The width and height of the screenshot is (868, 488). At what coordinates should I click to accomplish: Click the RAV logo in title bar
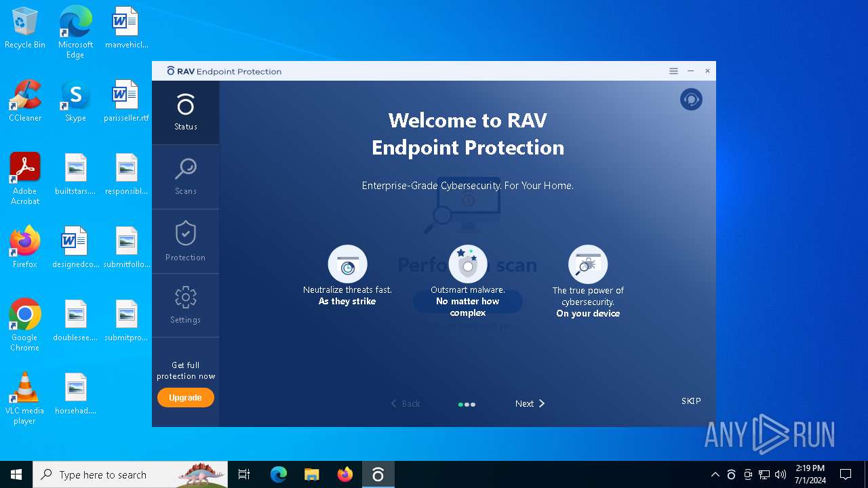pyautogui.click(x=171, y=71)
